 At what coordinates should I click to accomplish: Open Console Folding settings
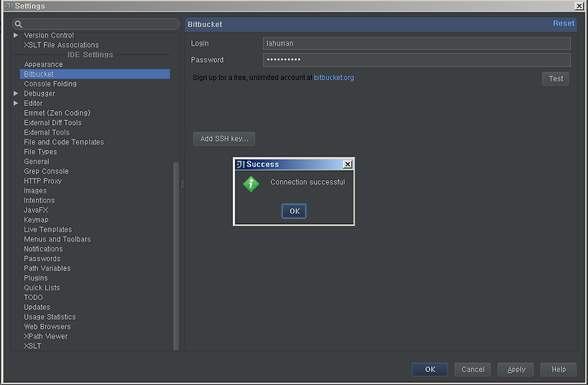[51, 84]
